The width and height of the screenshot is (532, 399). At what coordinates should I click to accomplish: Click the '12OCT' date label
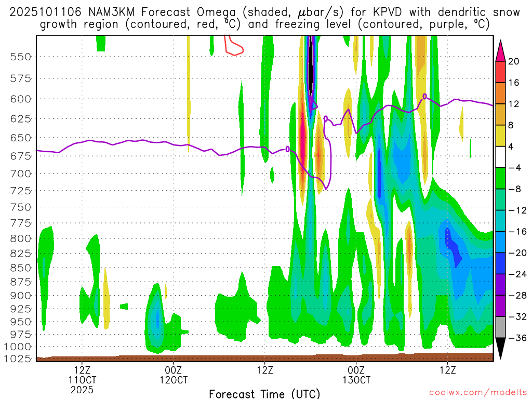pyautogui.click(x=174, y=380)
